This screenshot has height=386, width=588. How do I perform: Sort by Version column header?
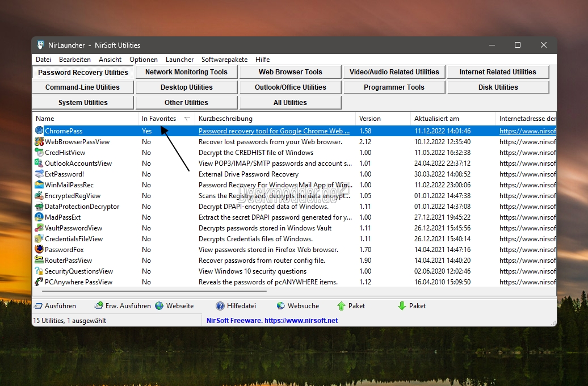tap(383, 119)
